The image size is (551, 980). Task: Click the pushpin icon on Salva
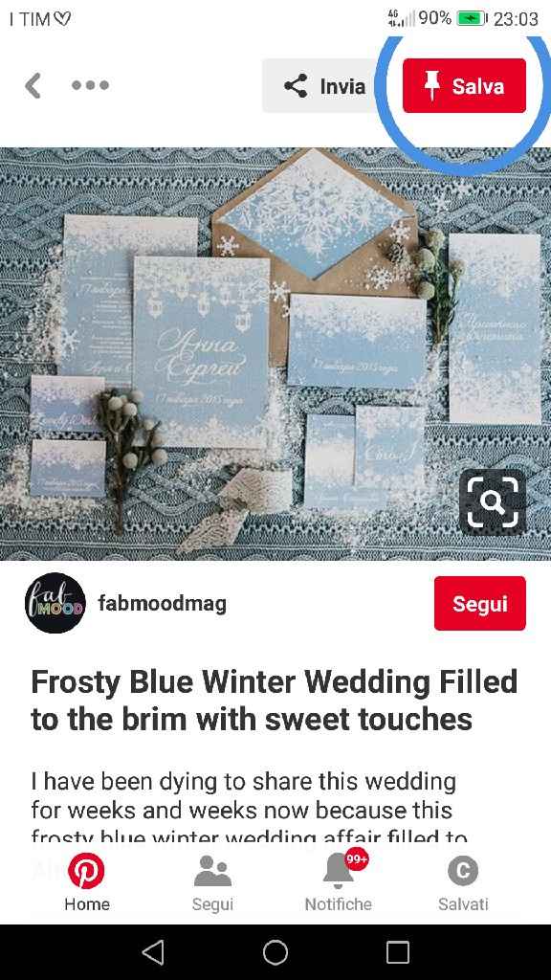(x=431, y=85)
